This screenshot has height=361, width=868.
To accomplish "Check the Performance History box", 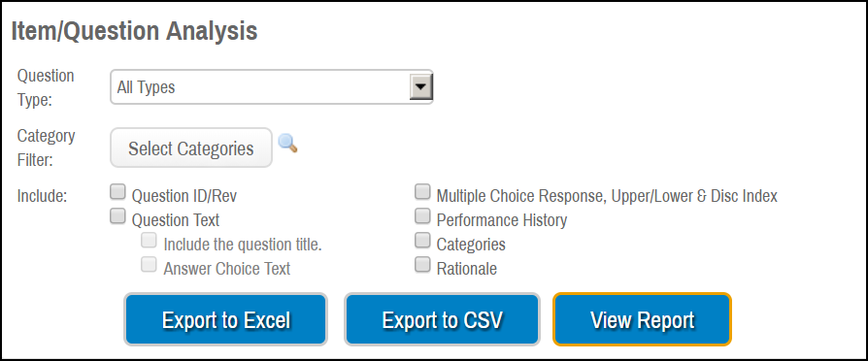I will tap(422, 216).
